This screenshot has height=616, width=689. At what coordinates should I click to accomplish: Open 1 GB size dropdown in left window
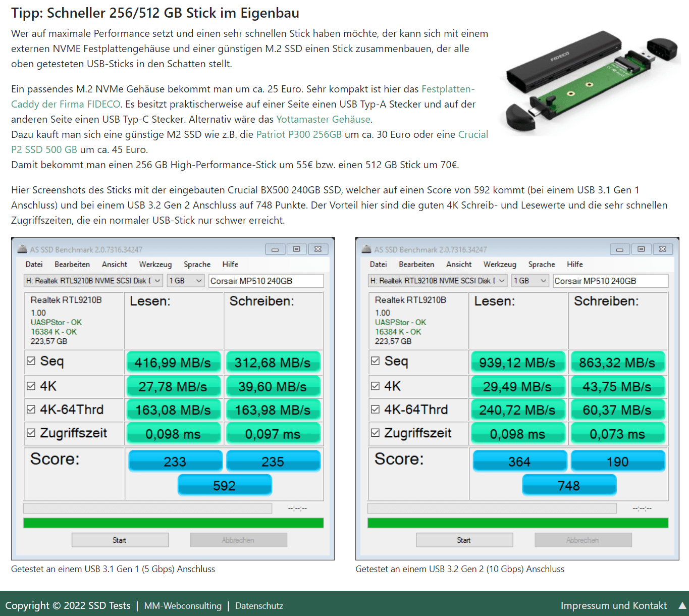coord(186,281)
